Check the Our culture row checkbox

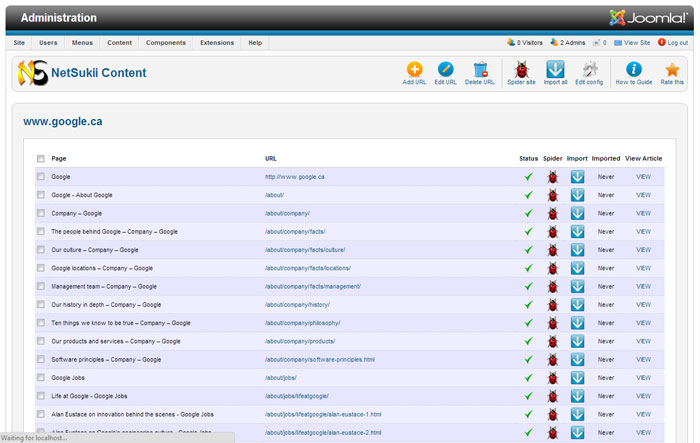click(41, 250)
